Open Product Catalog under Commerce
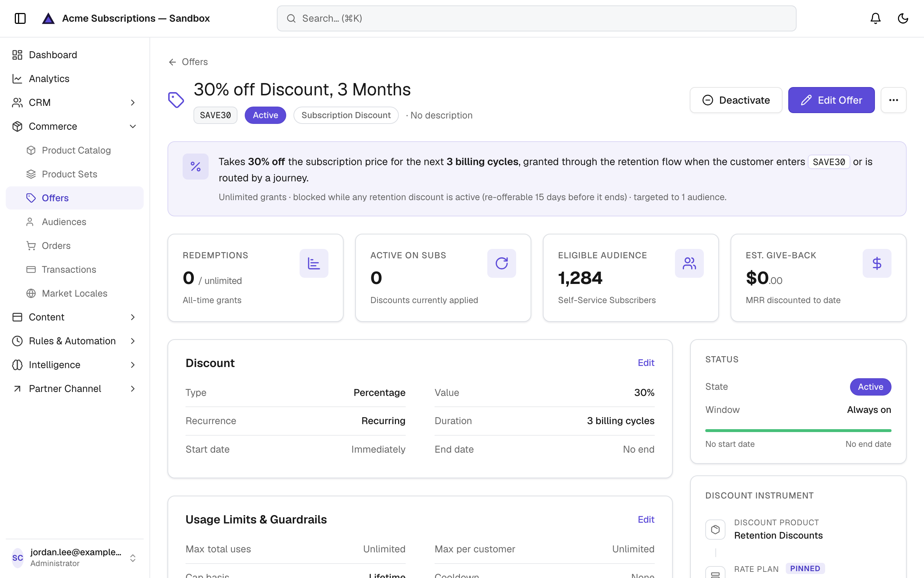 click(75, 150)
